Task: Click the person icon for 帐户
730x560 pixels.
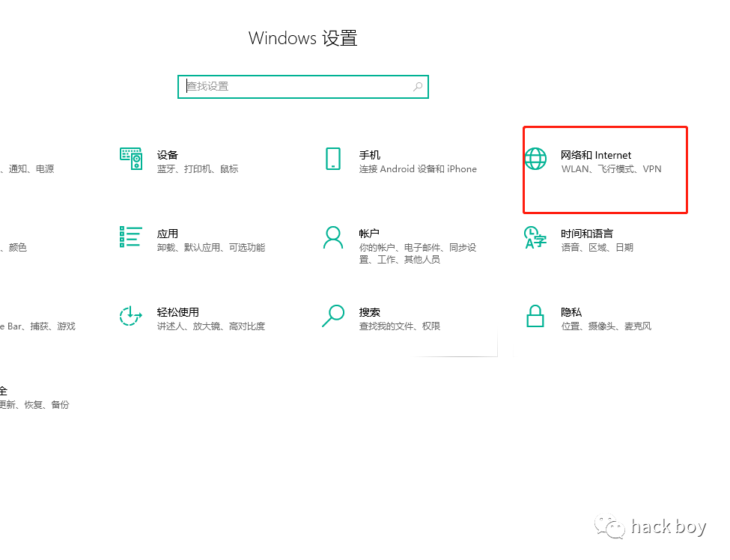Action: tap(333, 238)
